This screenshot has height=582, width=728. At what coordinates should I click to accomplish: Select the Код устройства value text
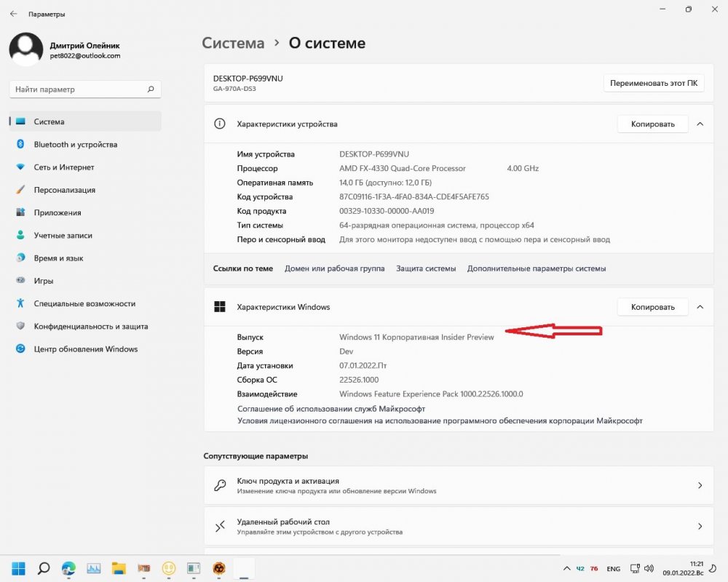click(x=414, y=196)
